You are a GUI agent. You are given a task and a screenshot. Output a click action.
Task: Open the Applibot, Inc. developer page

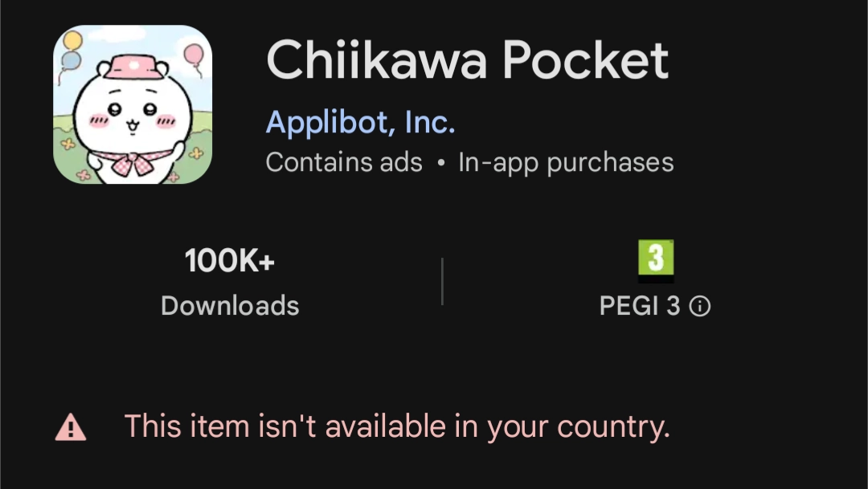tap(360, 122)
